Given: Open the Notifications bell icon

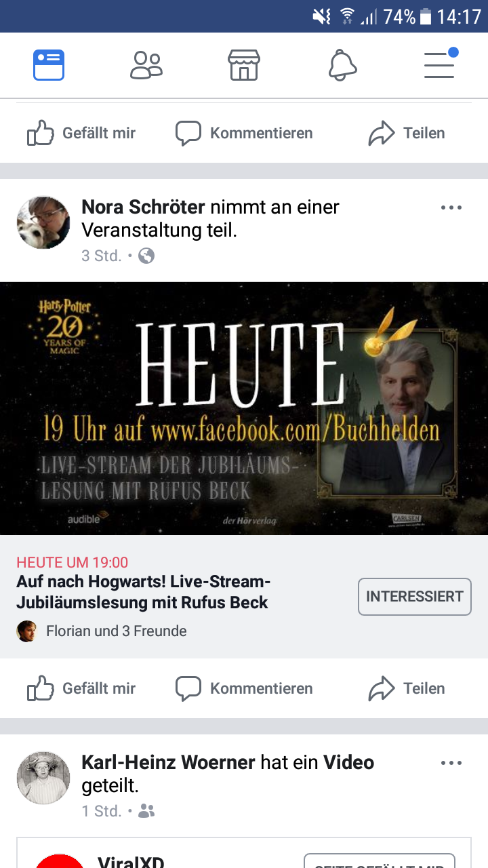Looking at the screenshot, I should 342,65.
